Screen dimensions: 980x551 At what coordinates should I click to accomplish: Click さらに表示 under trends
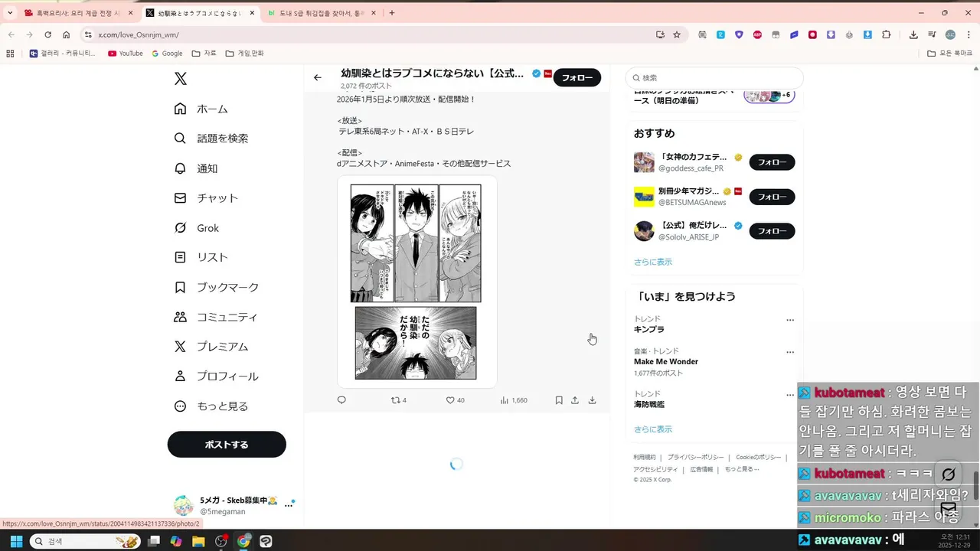(x=652, y=429)
